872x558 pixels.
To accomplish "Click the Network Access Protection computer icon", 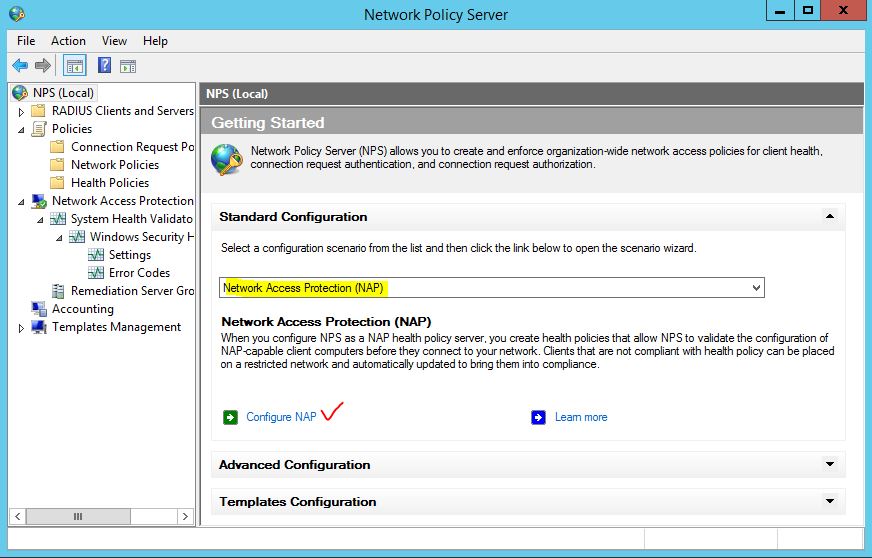I will point(39,201).
